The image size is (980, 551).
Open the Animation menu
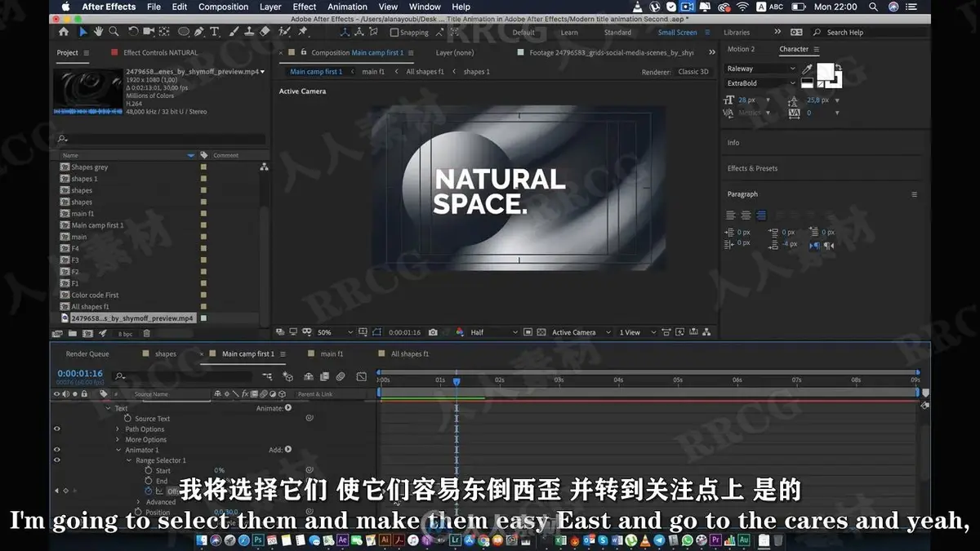(x=348, y=7)
